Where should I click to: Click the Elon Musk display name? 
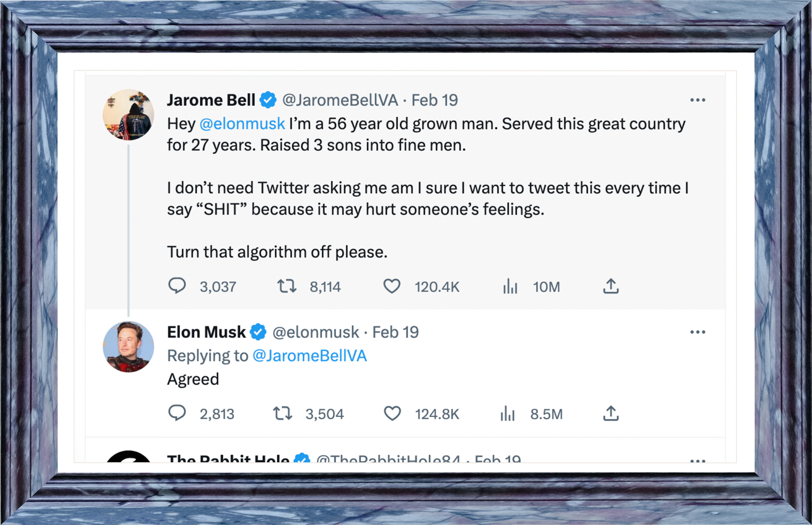pos(206,332)
